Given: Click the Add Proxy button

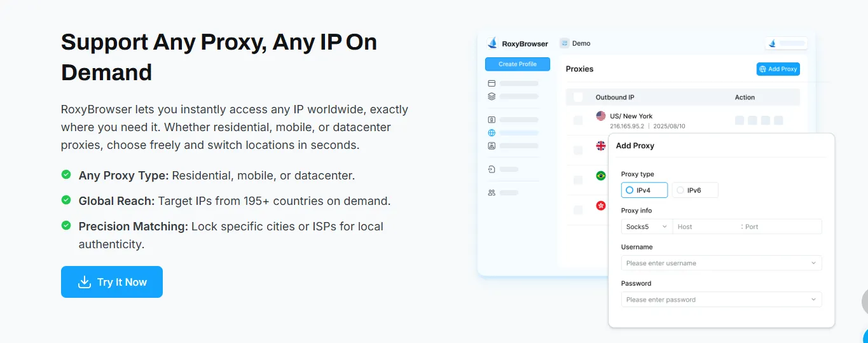Looking at the screenshot, I should coord(778,69).
